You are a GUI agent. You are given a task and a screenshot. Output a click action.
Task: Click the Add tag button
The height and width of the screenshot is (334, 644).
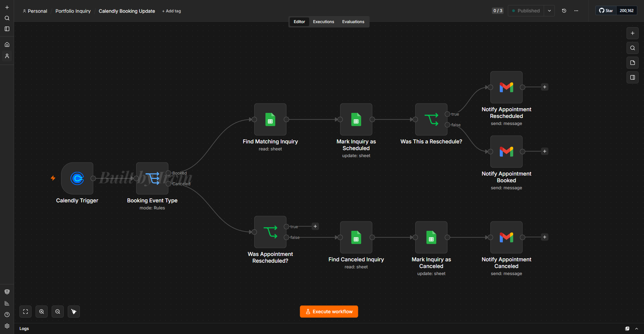pyautogui.click(x=171, y=11)
